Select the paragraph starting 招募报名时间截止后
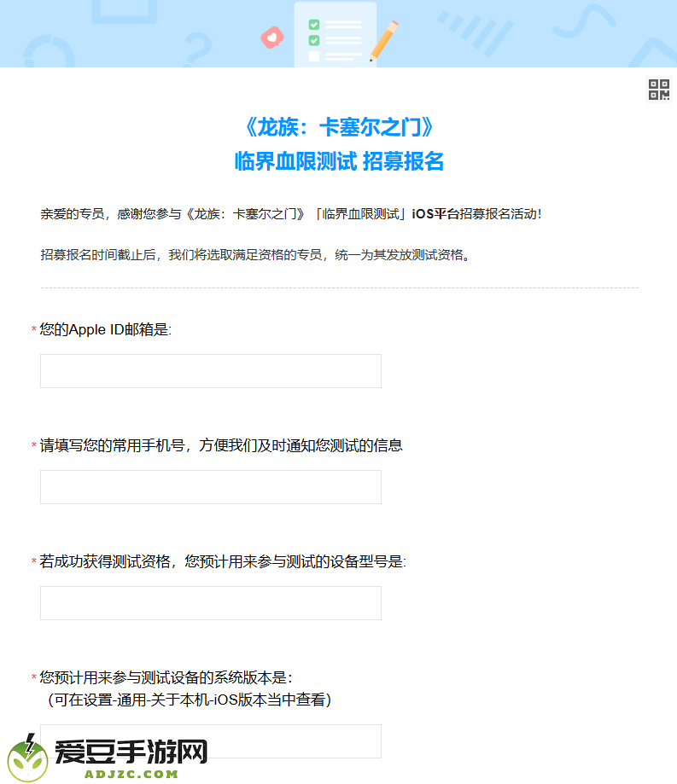Viewport: 677px width, 784px height. 255,255
